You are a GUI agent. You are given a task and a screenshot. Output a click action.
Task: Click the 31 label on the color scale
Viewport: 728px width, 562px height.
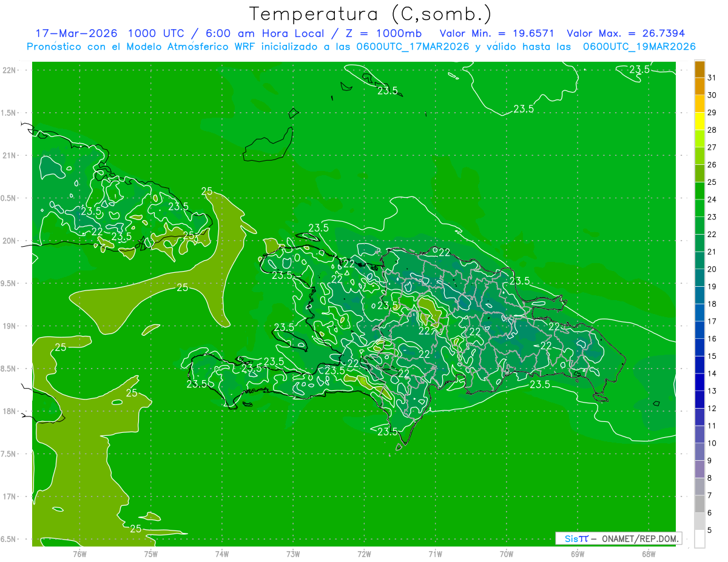pos(712,77)
